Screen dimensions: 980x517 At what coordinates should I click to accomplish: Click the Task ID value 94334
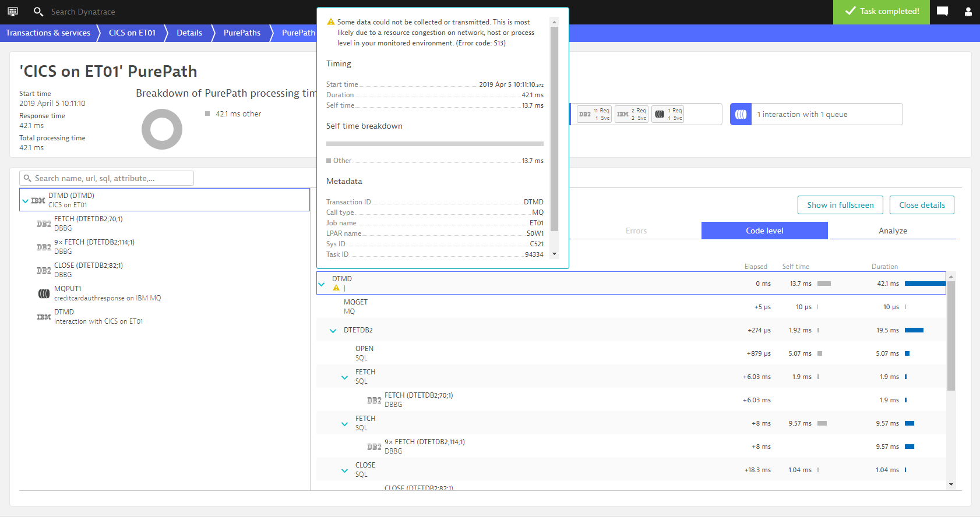pyautogui.click(x=534, y=254)
